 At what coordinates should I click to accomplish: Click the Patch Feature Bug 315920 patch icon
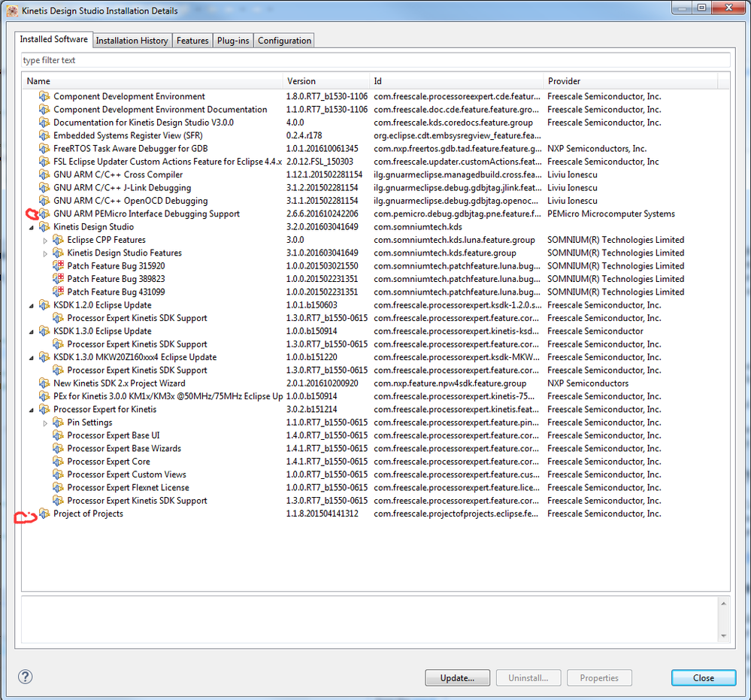[x=58, y=266]
